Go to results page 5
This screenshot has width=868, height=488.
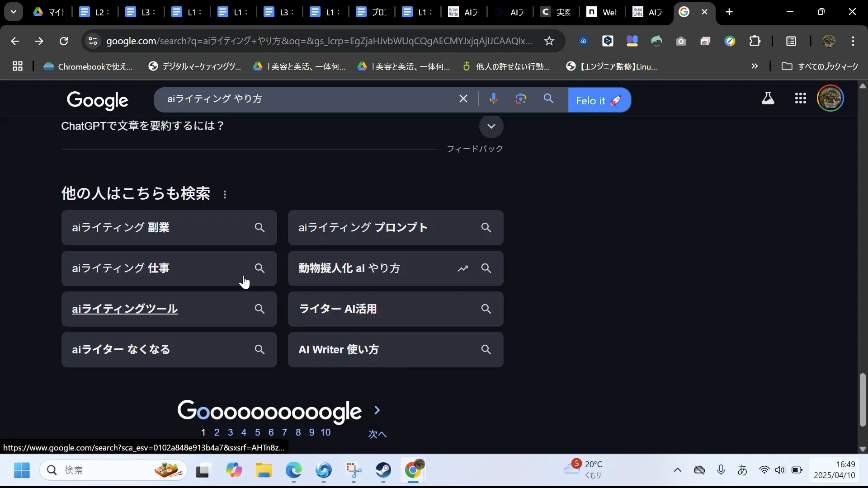point(258,432)
